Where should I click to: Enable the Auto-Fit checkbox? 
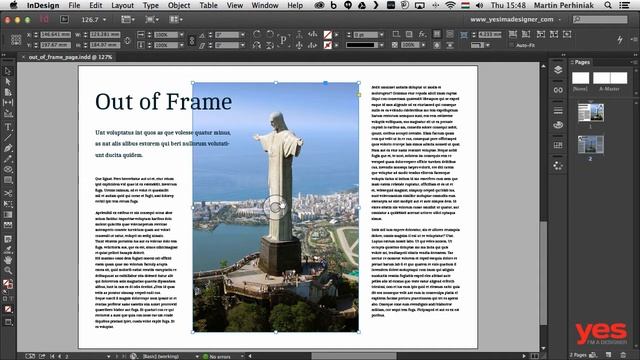point(512,45)
